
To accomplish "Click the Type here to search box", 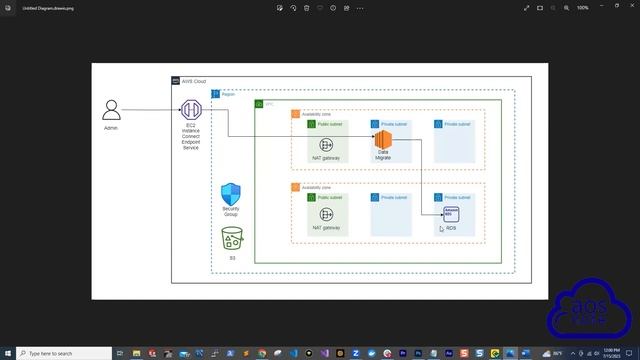I will (x=64, y=353).
